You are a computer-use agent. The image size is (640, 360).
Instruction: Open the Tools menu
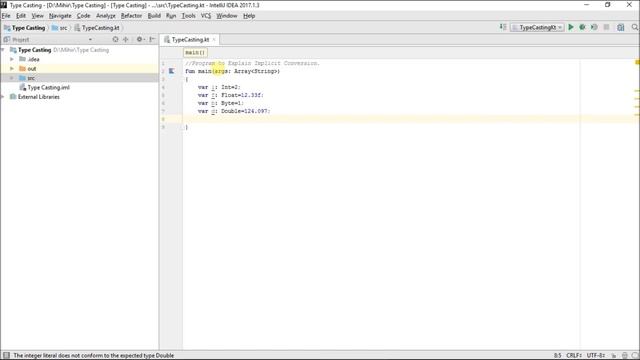click(x=188, y=16)
